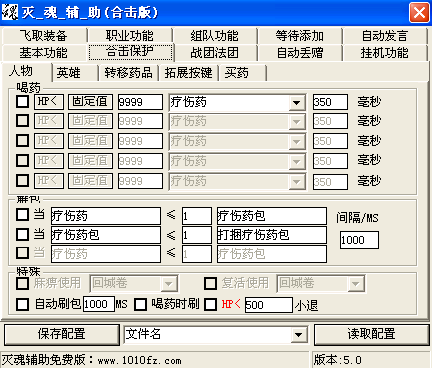The width and height of the screenshot is (432, 368).
Task: Click the 500 小退 HP field
Action: (269, 305)
